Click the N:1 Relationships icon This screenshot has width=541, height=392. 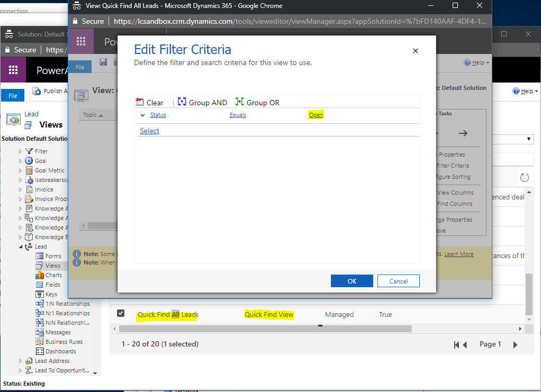pyautogui.click(x=40, y=313)
